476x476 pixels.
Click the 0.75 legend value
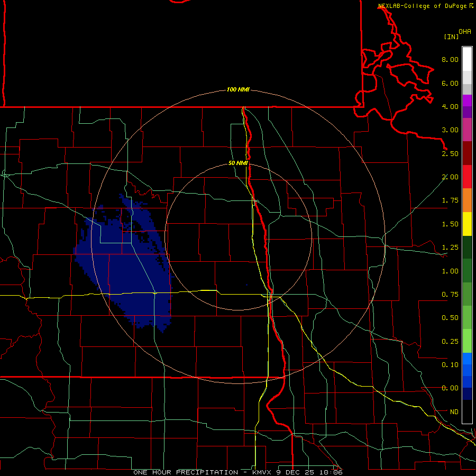click(450, 295)
